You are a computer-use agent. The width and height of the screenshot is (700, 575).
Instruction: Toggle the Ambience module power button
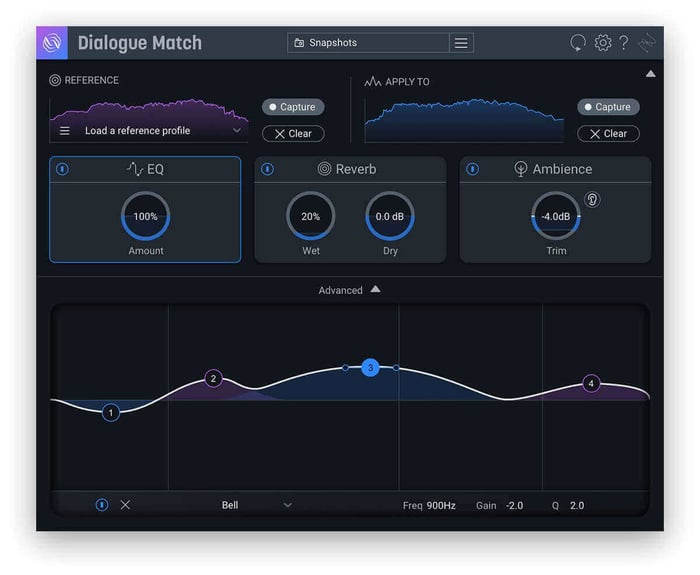click(x=472, y=169)
